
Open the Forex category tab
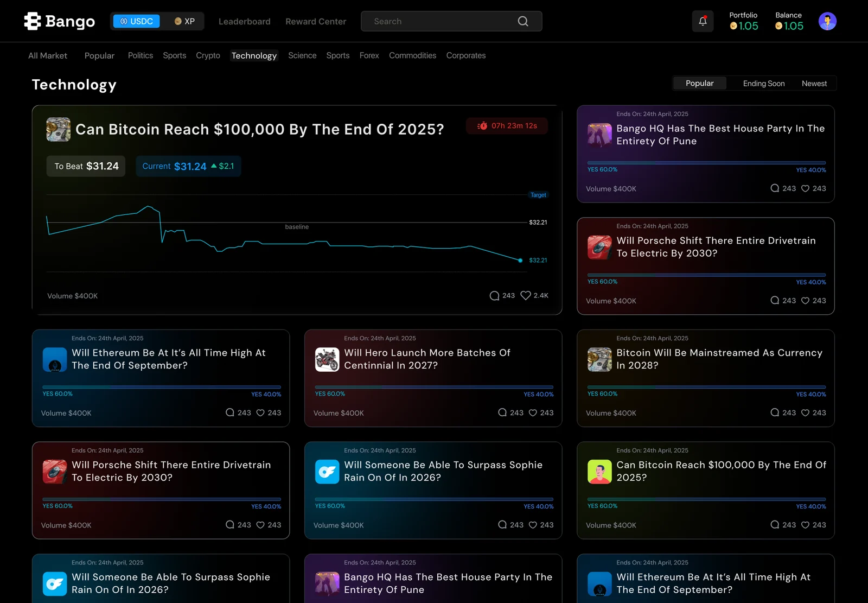369,55
